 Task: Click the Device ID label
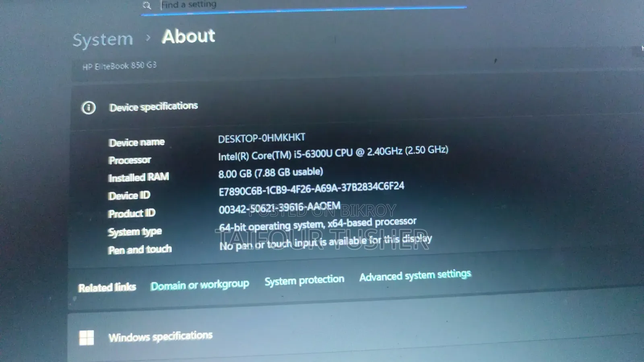129,195
